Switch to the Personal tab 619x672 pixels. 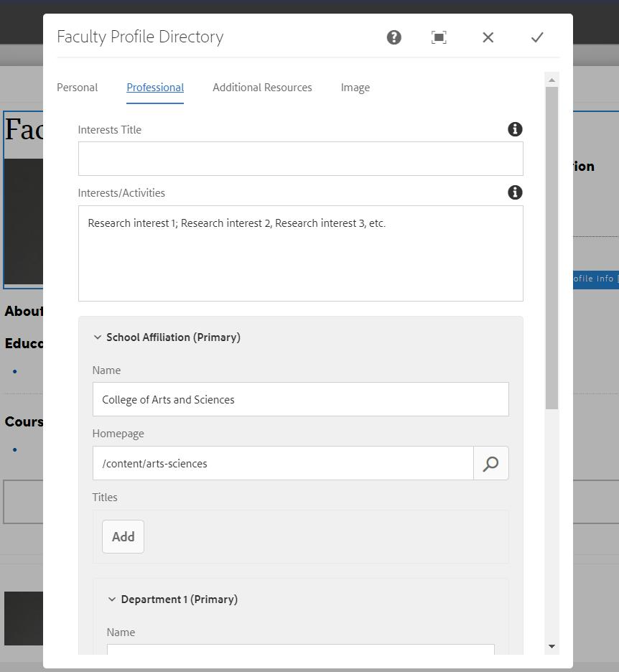(x=77, y=88)
